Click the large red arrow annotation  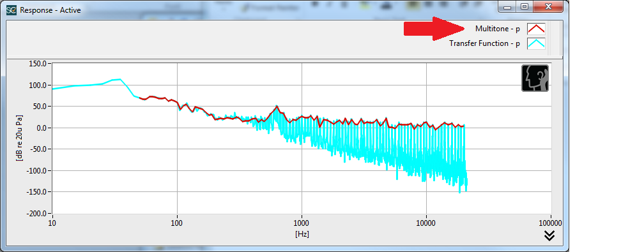(x=434, y=29)
